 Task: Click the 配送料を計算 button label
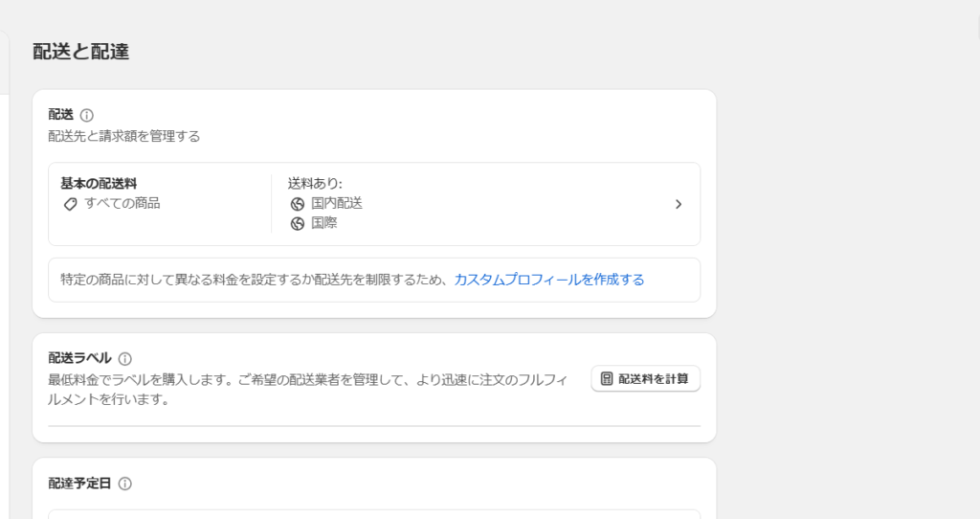pos(653,378)
